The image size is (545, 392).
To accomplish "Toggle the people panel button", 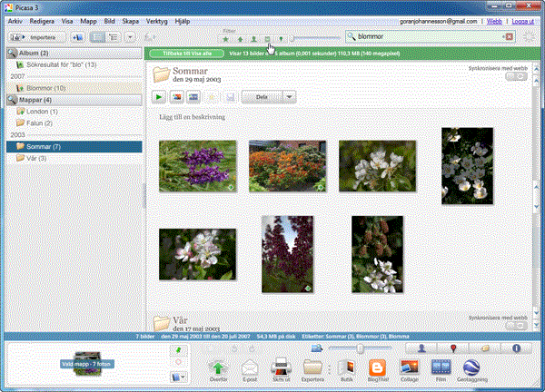I will (x=422, y=348).
